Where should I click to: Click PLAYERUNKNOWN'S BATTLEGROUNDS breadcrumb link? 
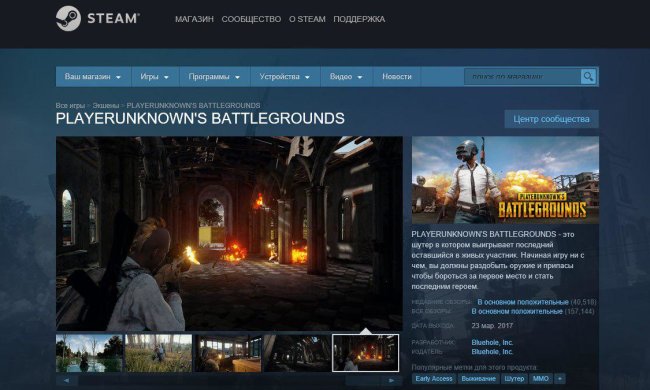[193, 105]
